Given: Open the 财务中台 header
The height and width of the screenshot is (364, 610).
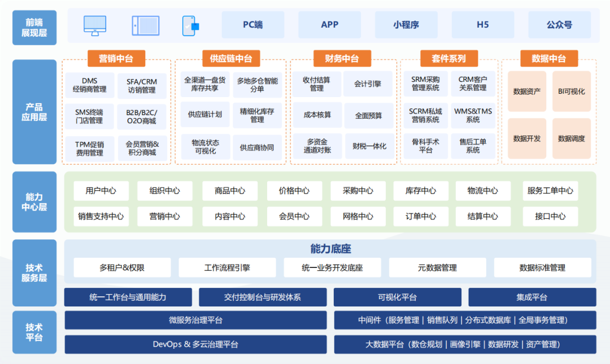Looking at the screenshot, I should pyautogui.click(x=342, y=59).
